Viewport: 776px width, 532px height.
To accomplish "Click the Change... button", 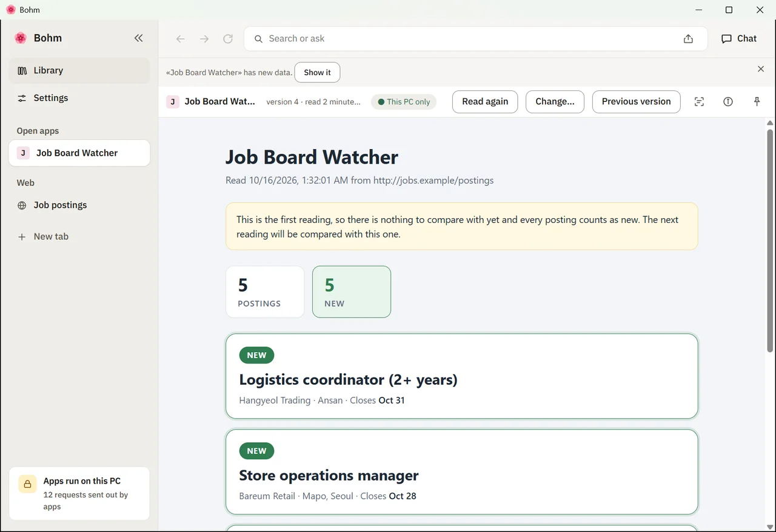I will 555,102.
